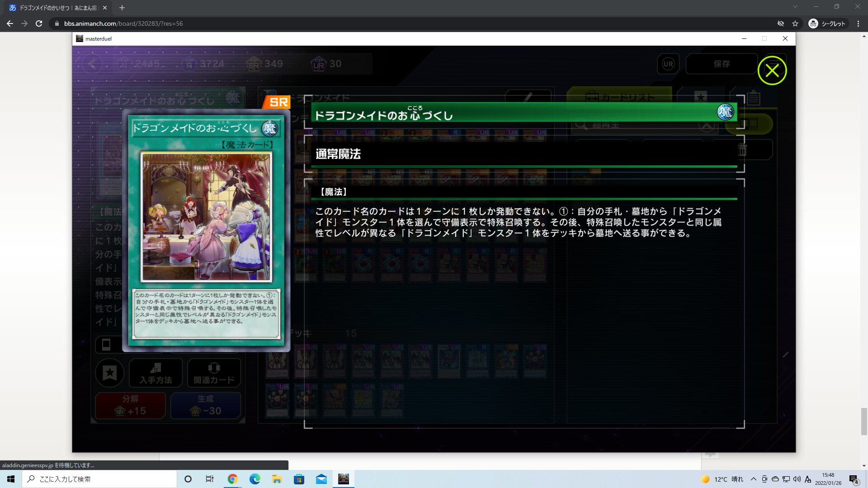The image size is (868, 488).
Task: Open new browser tab
Action: (x=122, y=8)
